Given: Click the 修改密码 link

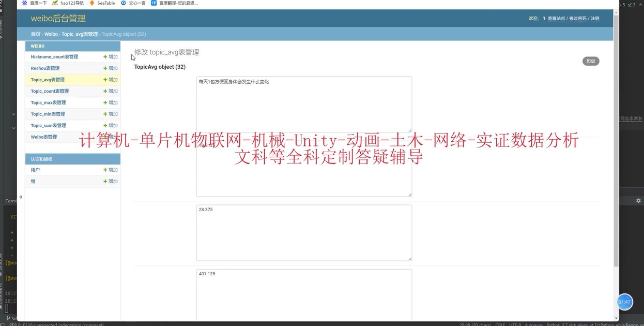Looking at the screenshot, I should point(578,19).
